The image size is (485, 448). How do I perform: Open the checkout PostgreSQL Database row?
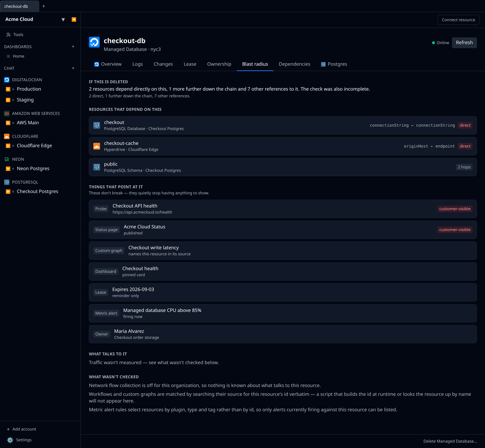(x=283, y=125)
